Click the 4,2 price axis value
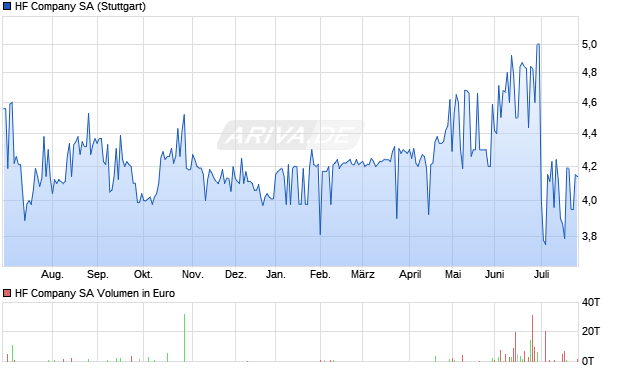Screen dimensions: 620x371 point(589,167)
